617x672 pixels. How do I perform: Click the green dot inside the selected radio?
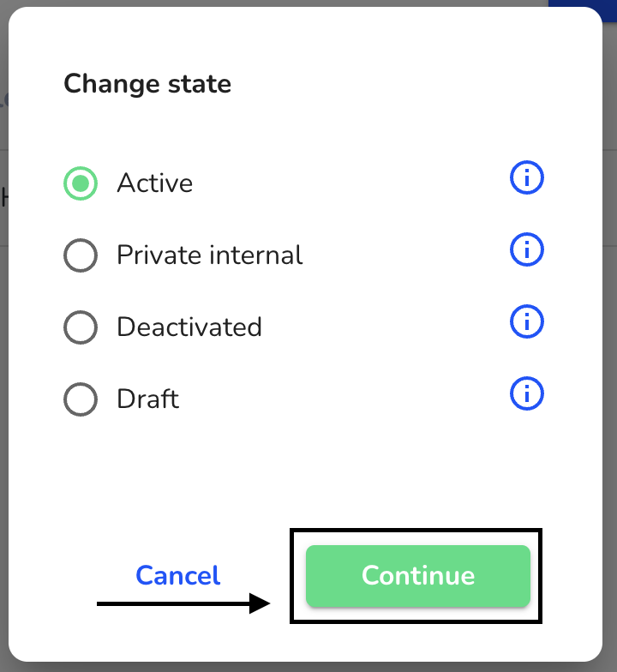point(81,183)
